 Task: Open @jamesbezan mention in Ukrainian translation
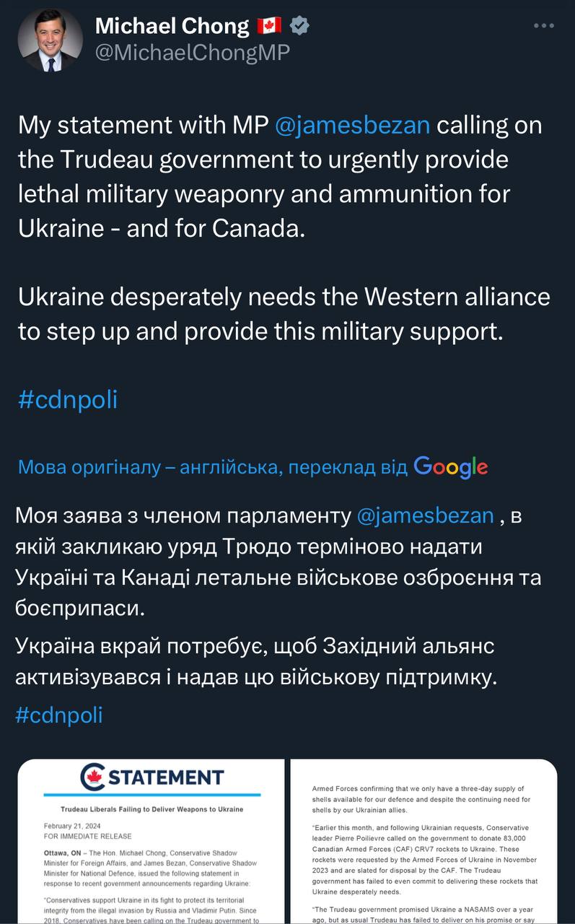point(426,515)
